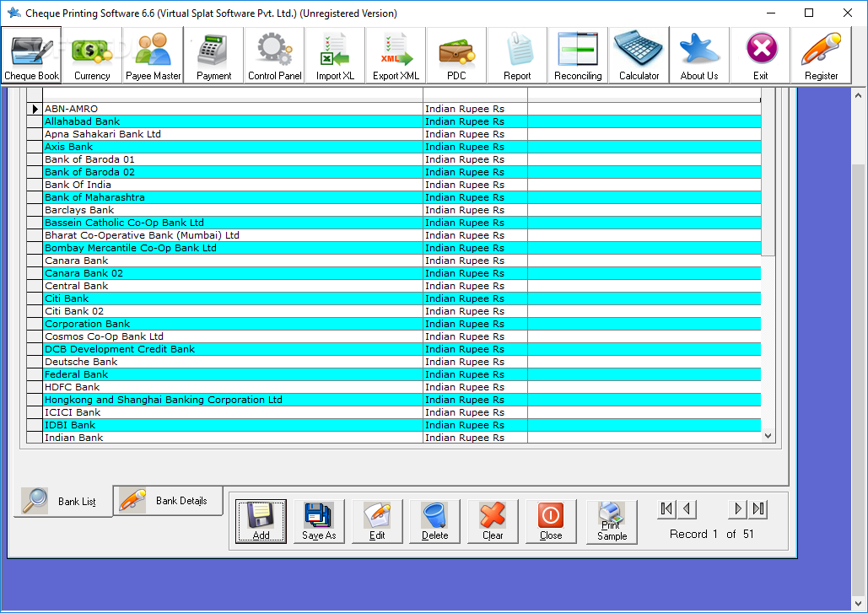Screen dimensions: 868x613
Task: Click the Delete button with trash bin
Action: click(x=434, y=522)
